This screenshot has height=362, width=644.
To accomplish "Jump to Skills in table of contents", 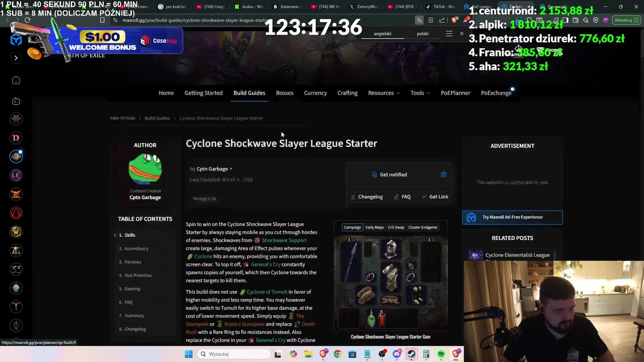I will tap(130, 235).
